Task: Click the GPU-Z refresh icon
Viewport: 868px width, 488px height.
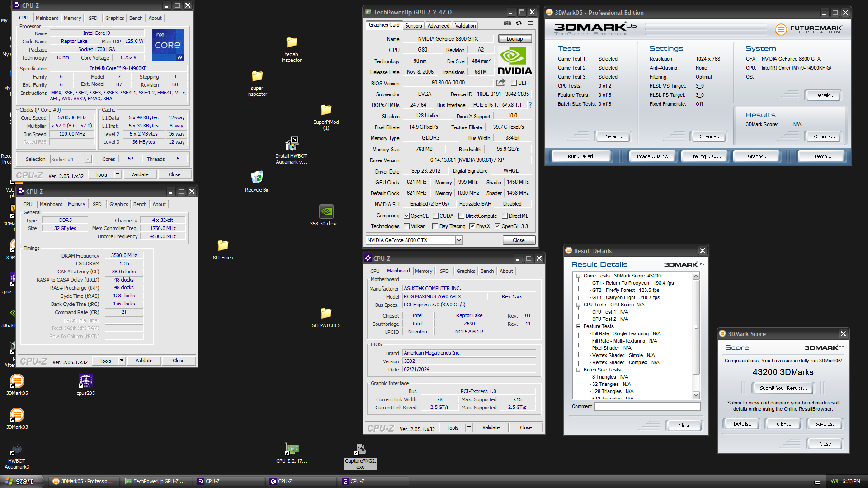Action: (x=519, y=23)
